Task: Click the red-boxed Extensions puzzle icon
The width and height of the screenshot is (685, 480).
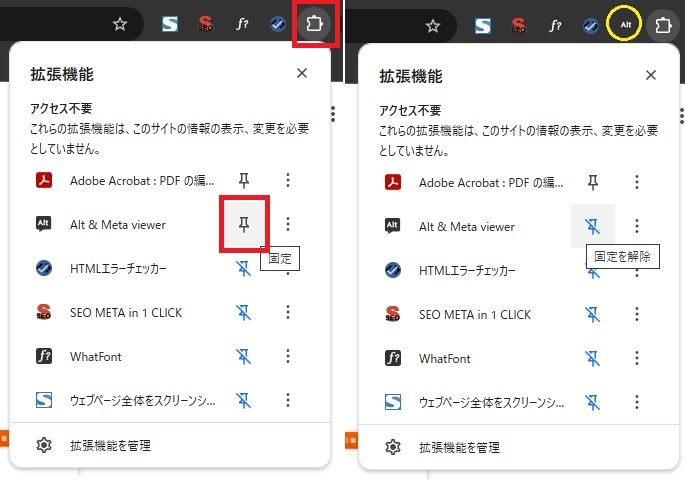Action: pos(314,24)
